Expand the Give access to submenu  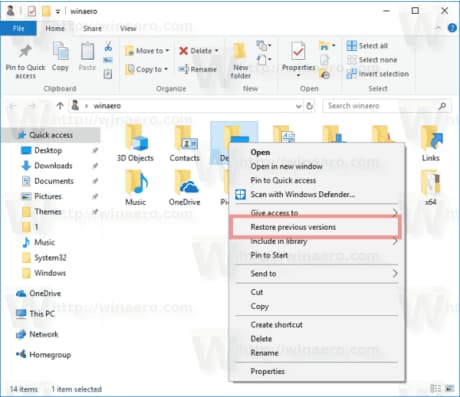[395, 212]
